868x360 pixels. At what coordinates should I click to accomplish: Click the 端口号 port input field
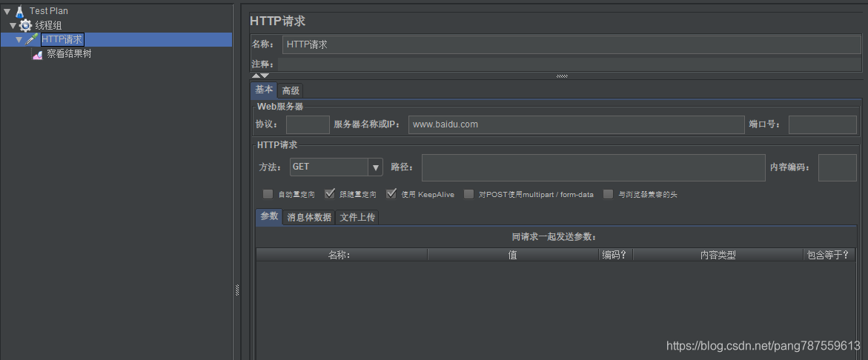coord(823,124)
